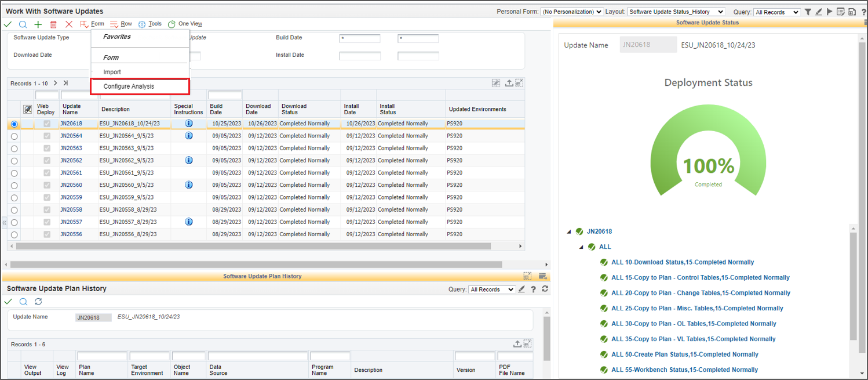Open special instructions info icon for JN20557
The image size is (868, 380).
click(x=188, y=222)
